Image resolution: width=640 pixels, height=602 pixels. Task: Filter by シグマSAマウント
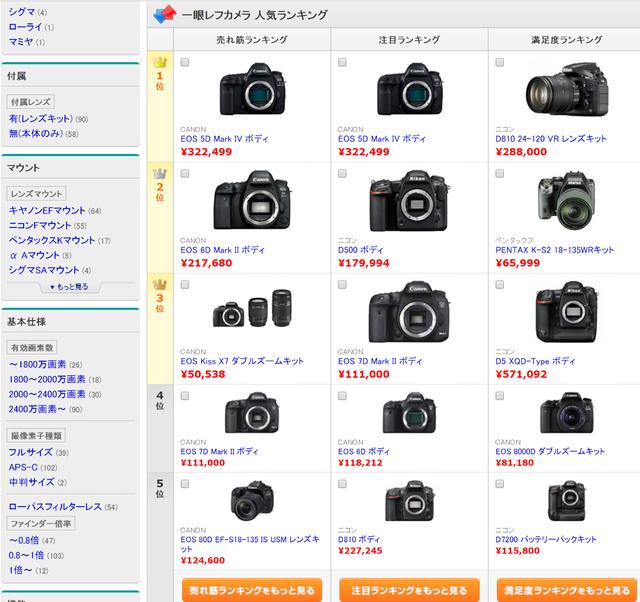click(44, 270)
